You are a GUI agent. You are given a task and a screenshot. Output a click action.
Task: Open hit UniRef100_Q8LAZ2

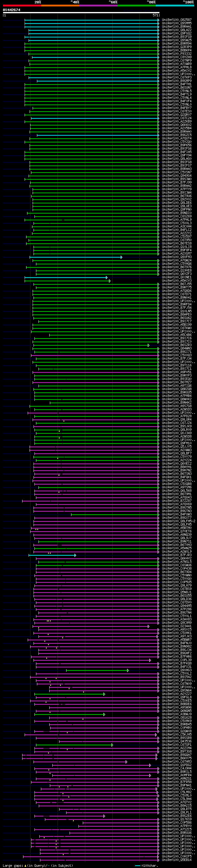[177, 30]
